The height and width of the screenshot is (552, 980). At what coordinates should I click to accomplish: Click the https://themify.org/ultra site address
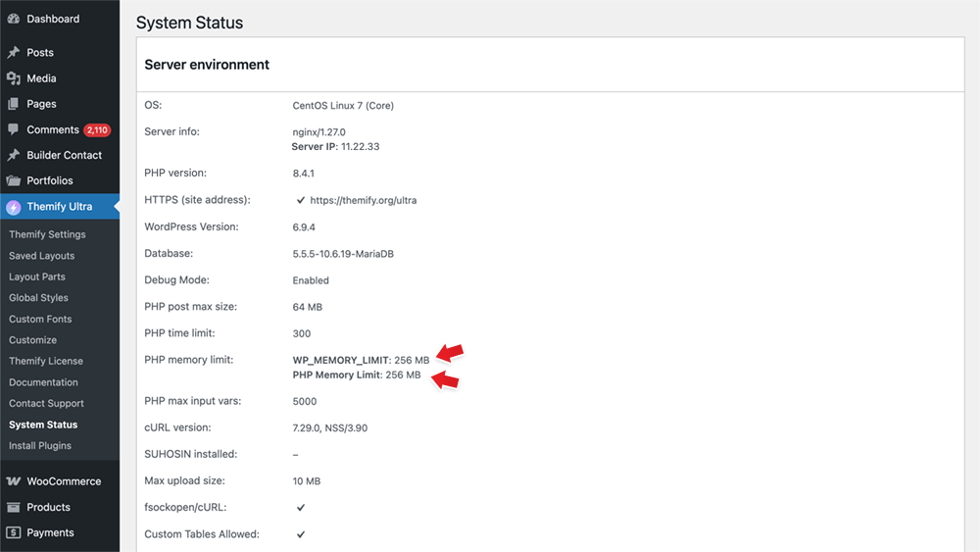point(364,200)
